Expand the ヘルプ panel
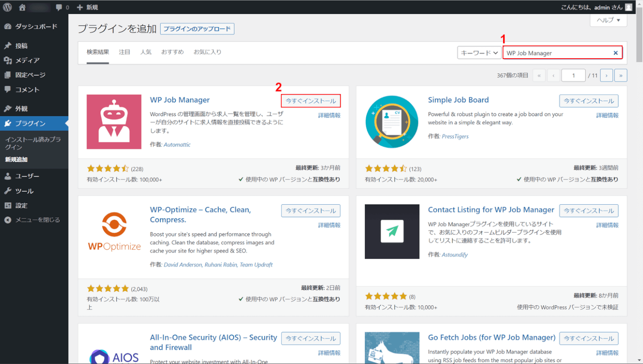Viewport: 643px width, 364px height. [x=608, y=20]
